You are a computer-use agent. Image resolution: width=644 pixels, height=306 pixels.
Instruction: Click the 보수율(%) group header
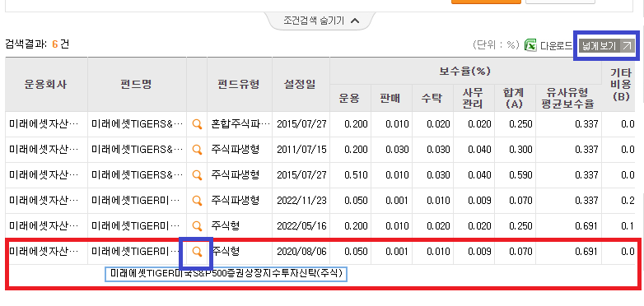[x=465, y=72]
